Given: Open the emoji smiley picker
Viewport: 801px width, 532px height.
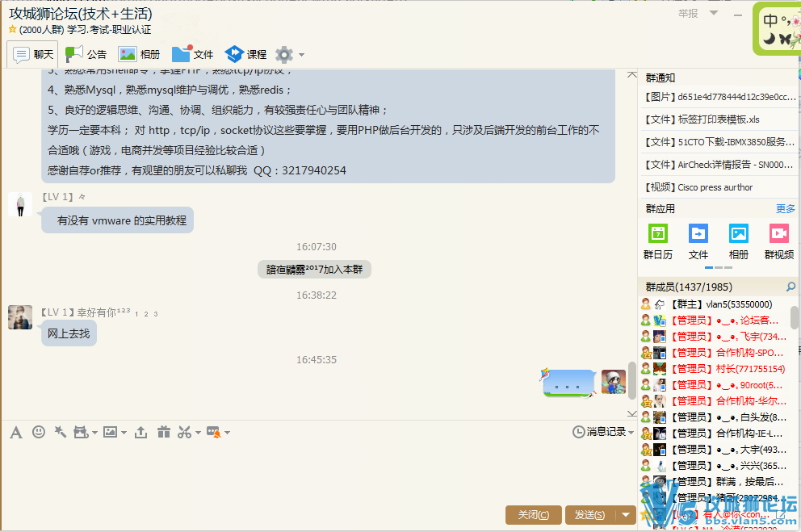Looking at the screenshot, I should point(38,433).
